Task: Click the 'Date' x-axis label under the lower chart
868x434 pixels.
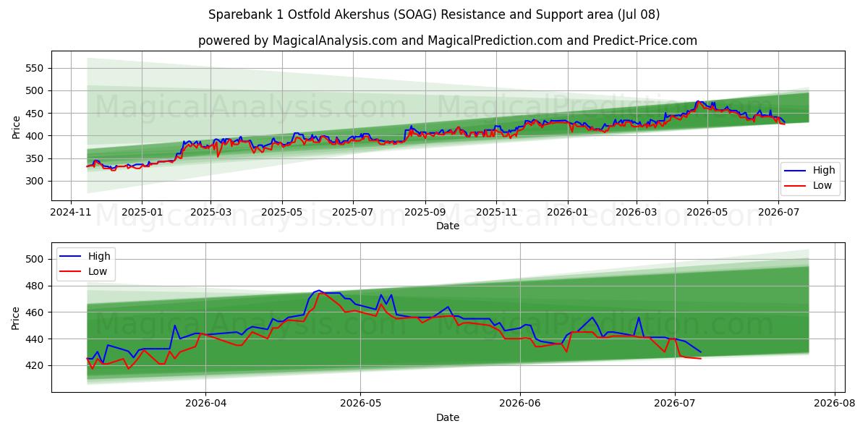Action: tap(448, 417)
